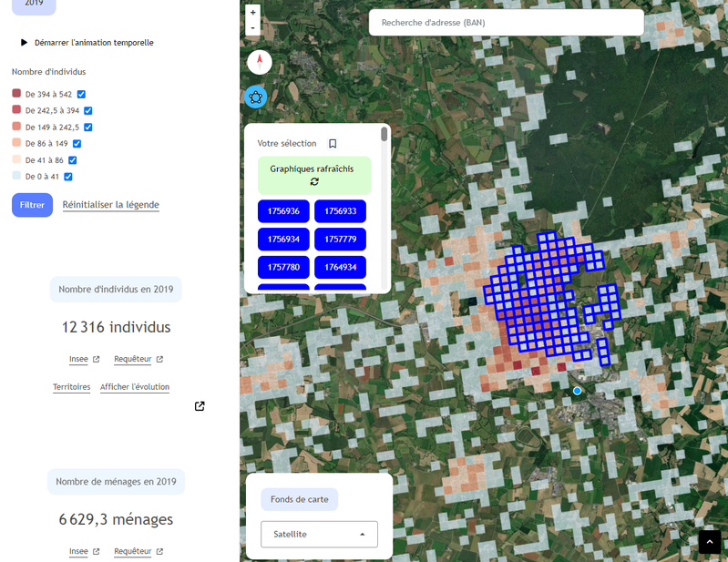Focus the address search field
The width and height of the screenshot is (728, 562).
pos(506,23)
